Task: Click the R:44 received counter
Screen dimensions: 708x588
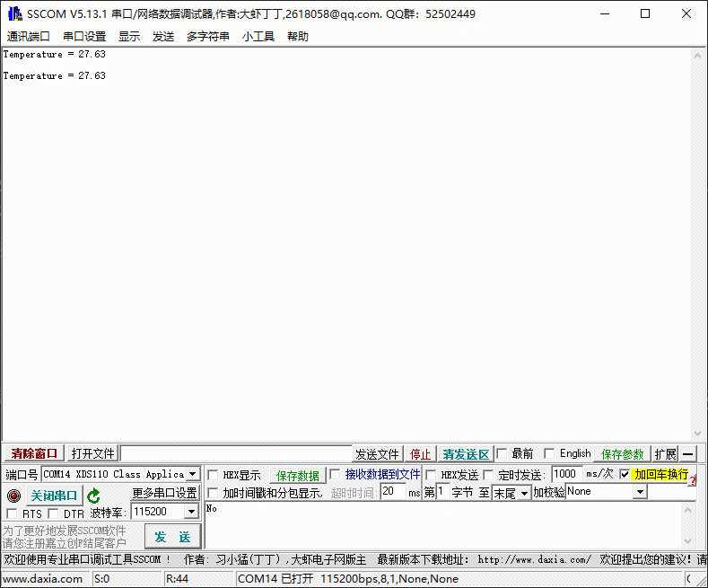Action: click(x=177, y=579)
